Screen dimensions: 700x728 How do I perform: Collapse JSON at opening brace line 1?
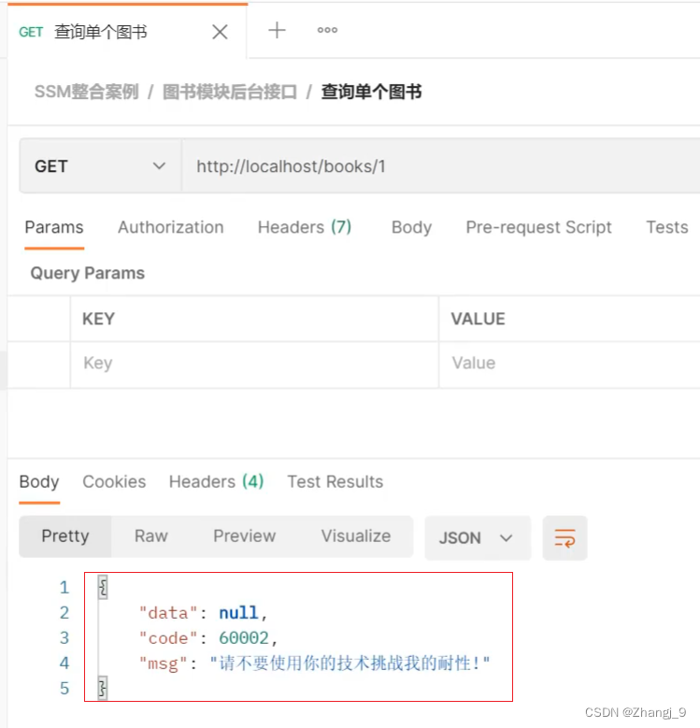[103, 587]
